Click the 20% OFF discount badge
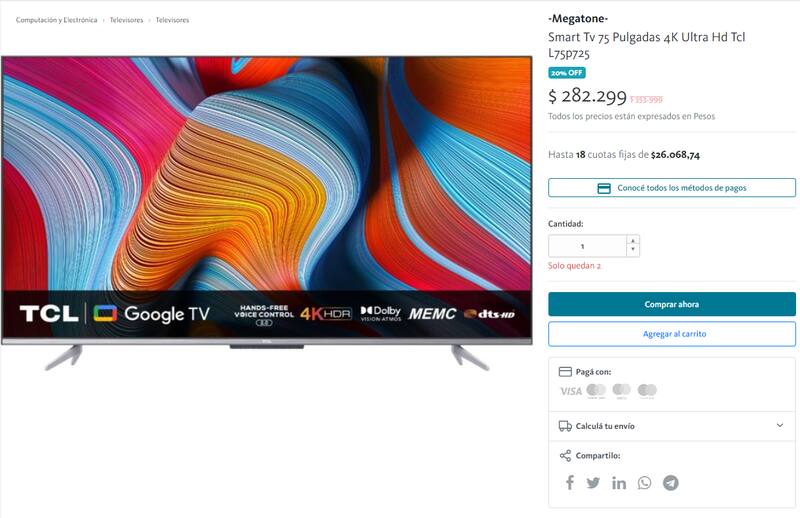 click(567, 73)
